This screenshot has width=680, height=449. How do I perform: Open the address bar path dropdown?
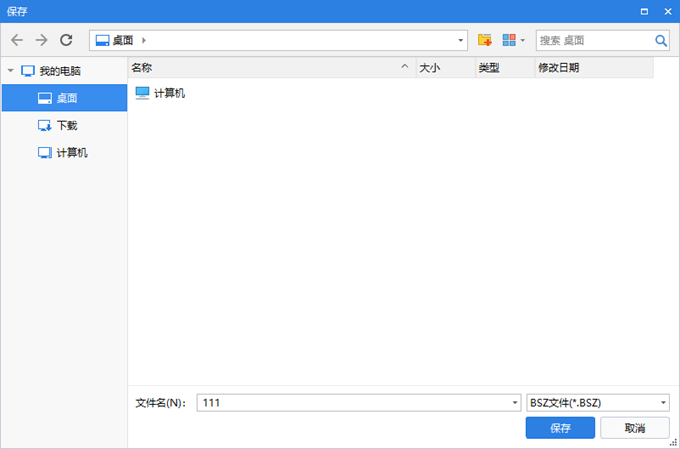(460, 41)
